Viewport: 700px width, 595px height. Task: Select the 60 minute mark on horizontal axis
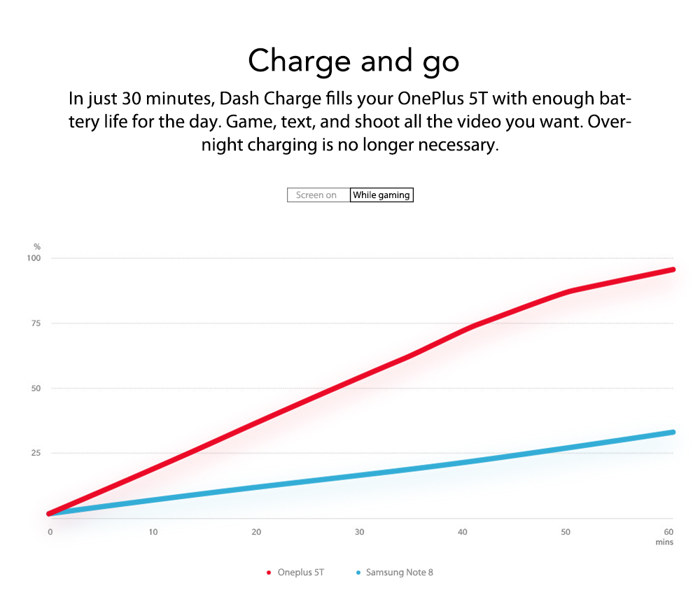669,532
